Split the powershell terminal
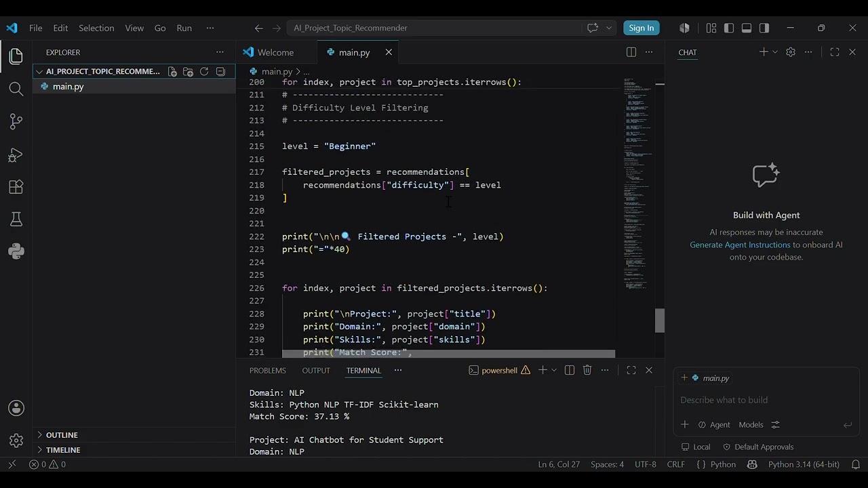The height and width of the screenshot is (488, 868). (570, 370)
